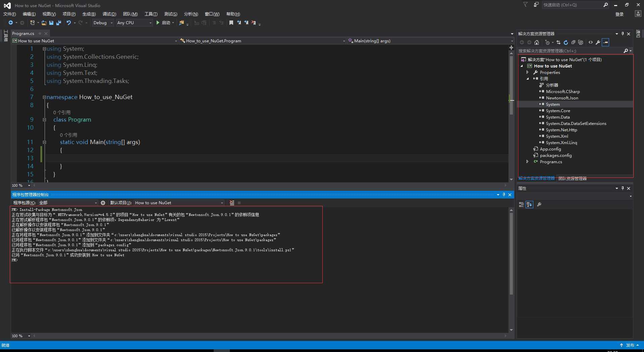Click the Find in Files toolbar icon
Screen dimensions: 644x352
(x=182, y=23)
